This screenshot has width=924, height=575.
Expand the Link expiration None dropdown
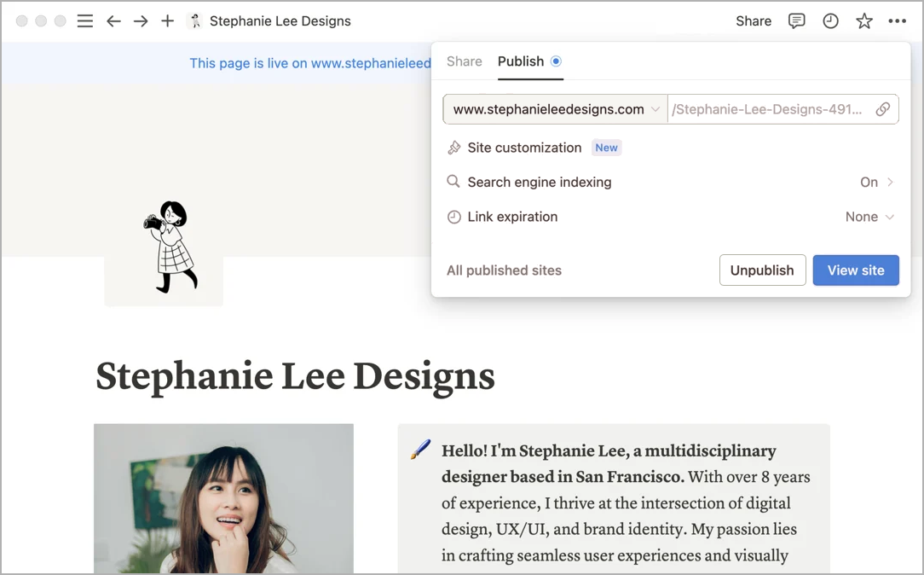coord(869,217)
